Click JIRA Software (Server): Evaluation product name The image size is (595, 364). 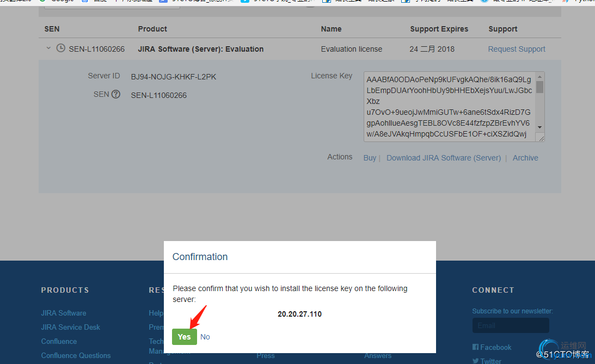[201, 49]
